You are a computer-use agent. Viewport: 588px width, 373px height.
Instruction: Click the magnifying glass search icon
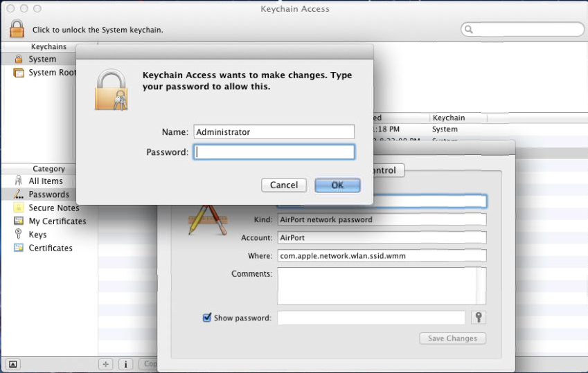point(468,29)
